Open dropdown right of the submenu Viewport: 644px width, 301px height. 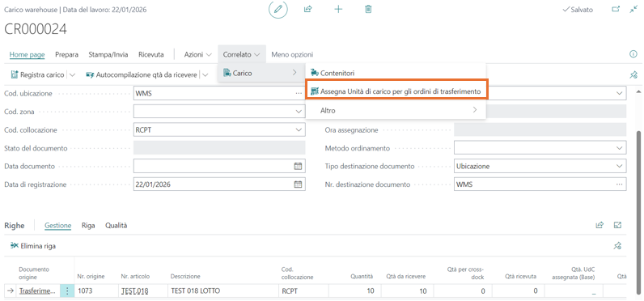[620, 94]
